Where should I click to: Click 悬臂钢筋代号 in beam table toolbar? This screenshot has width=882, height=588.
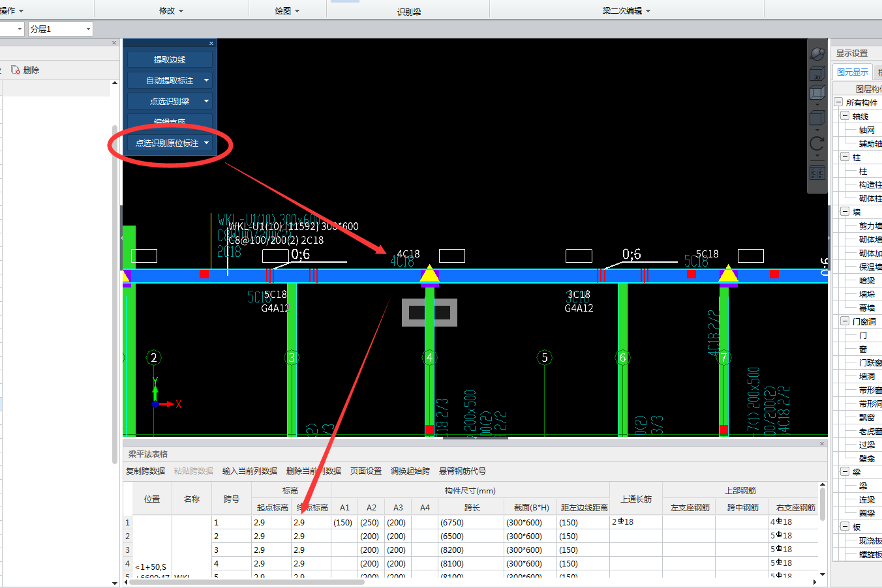[463, 471]
